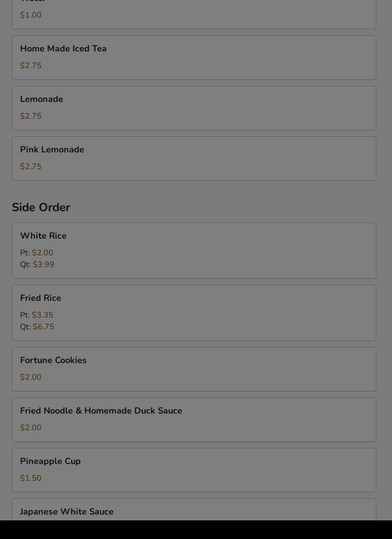Screen dimensions: 392x539
Task: Click the Lemonade $2.75 price
Action: pos(31,116)
